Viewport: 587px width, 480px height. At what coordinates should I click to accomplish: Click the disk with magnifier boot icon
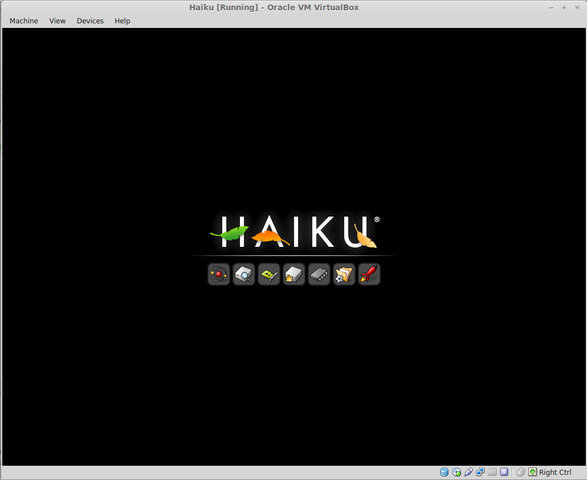click(x=244, y=274)
